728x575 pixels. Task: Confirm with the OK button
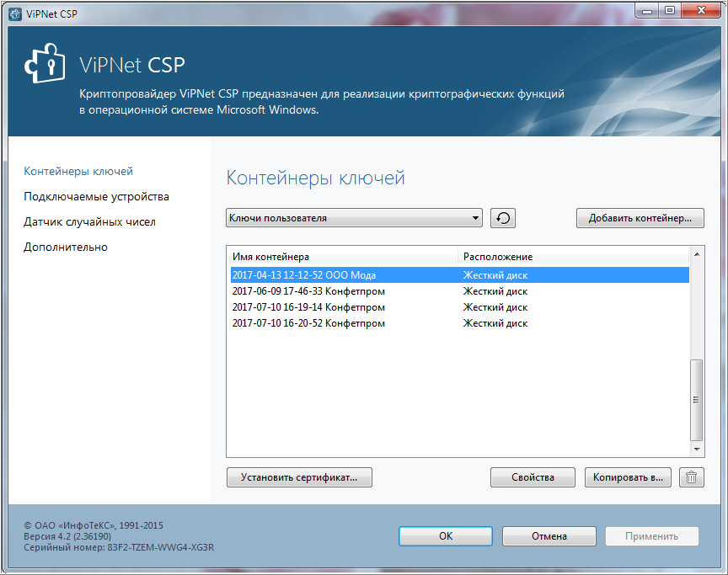coord(446,536)
